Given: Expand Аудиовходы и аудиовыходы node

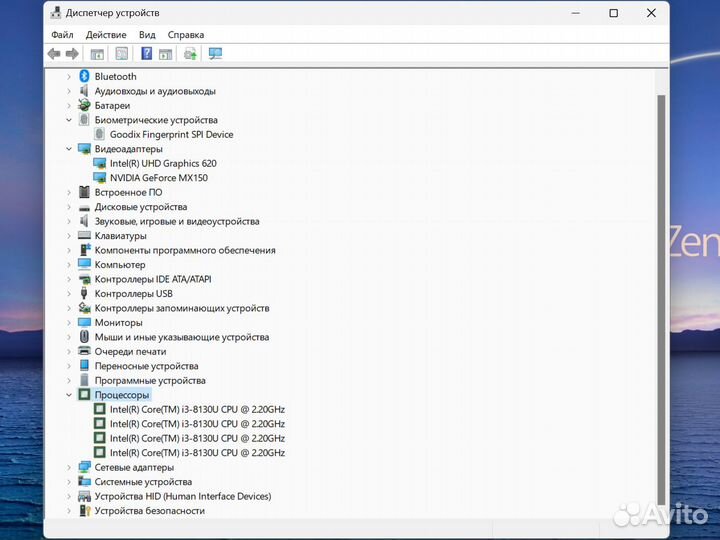Looking at the screenshot, I should (x=69, y=91).
